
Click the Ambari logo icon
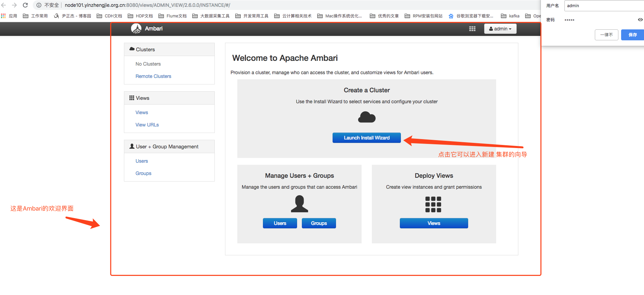[136, 29]
